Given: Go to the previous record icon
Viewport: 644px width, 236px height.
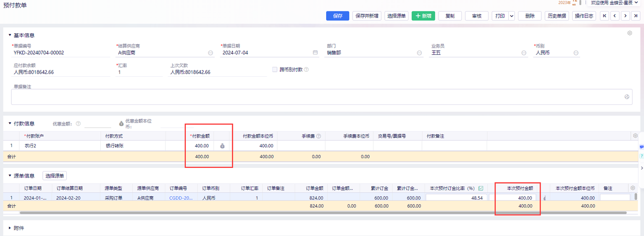Looking at the screenshot, I should 615,16.
